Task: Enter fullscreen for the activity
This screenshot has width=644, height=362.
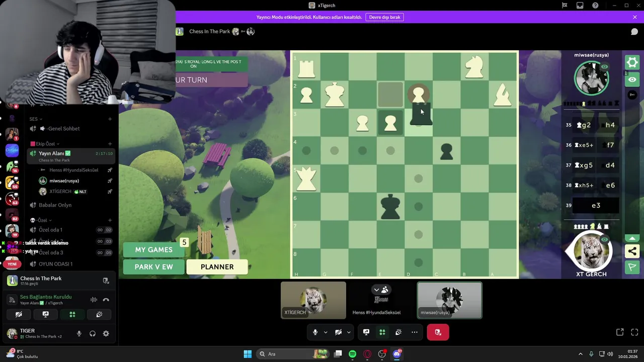Action: point(634,332)
